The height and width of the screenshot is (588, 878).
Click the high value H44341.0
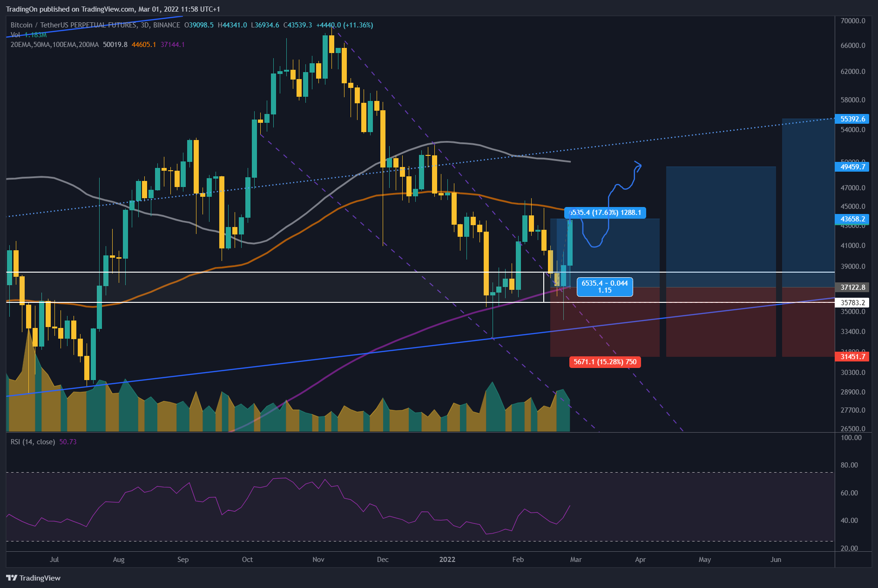click(232, 25)
